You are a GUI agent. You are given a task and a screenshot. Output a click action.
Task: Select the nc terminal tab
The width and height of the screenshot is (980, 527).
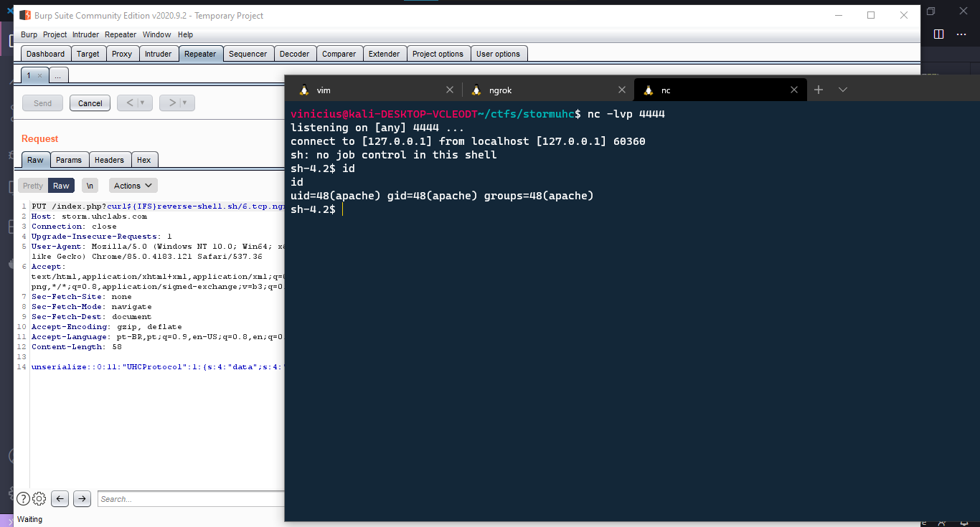click(x=720, y=90)
